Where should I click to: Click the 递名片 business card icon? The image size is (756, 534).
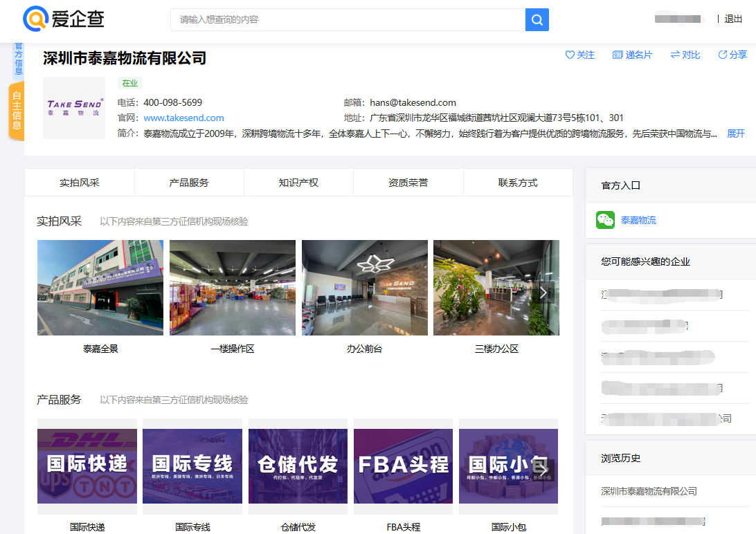[x=616, y=55]
